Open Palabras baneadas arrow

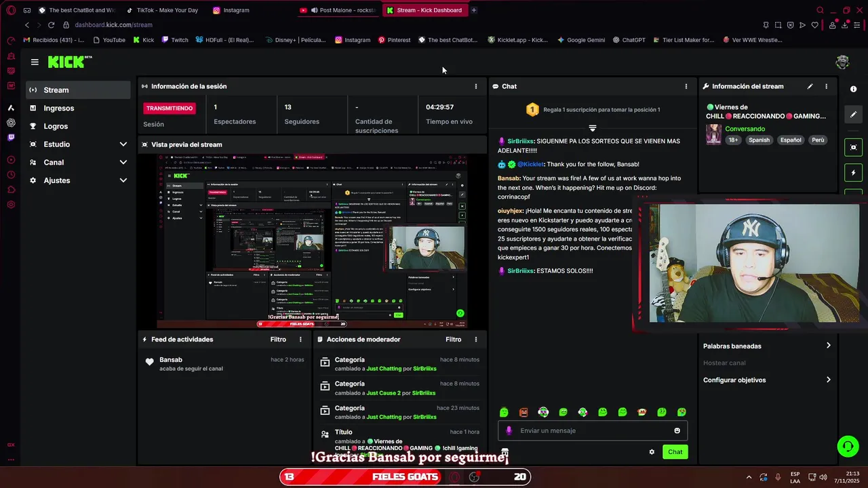[828, 346]
